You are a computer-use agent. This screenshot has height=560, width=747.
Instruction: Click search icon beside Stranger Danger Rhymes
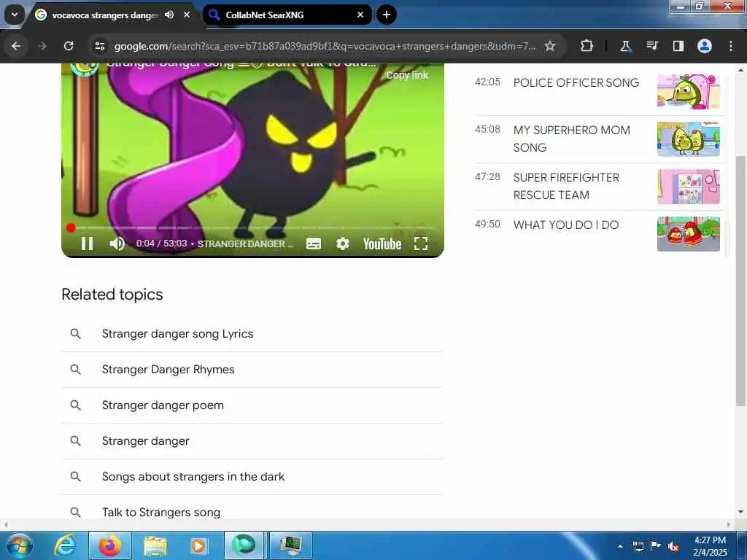point(75,370)
